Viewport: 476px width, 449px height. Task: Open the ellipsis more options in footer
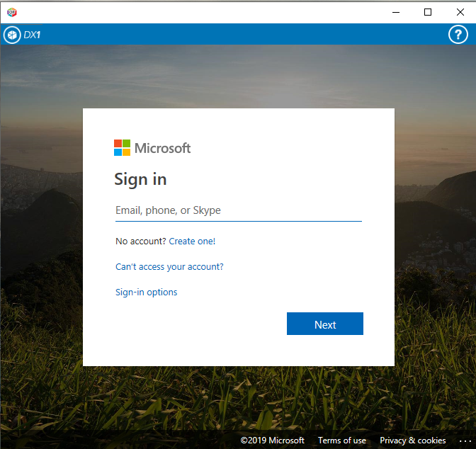coord(465,441)
